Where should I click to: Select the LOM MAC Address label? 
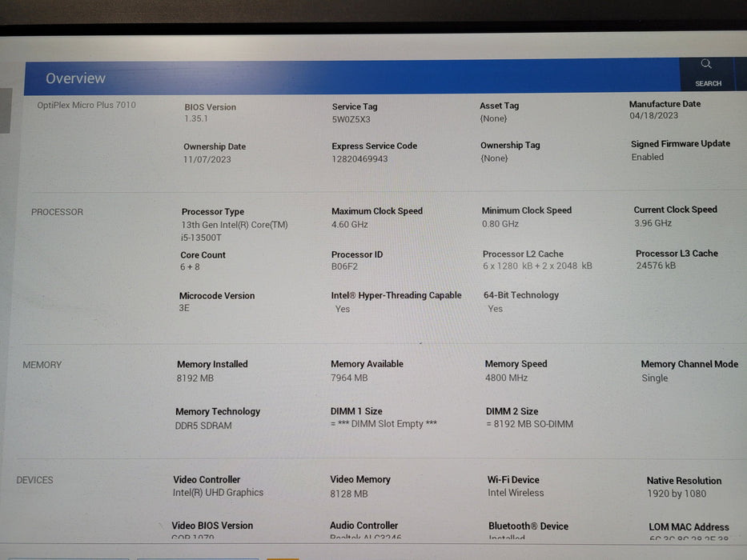click(x=689, y=526)
